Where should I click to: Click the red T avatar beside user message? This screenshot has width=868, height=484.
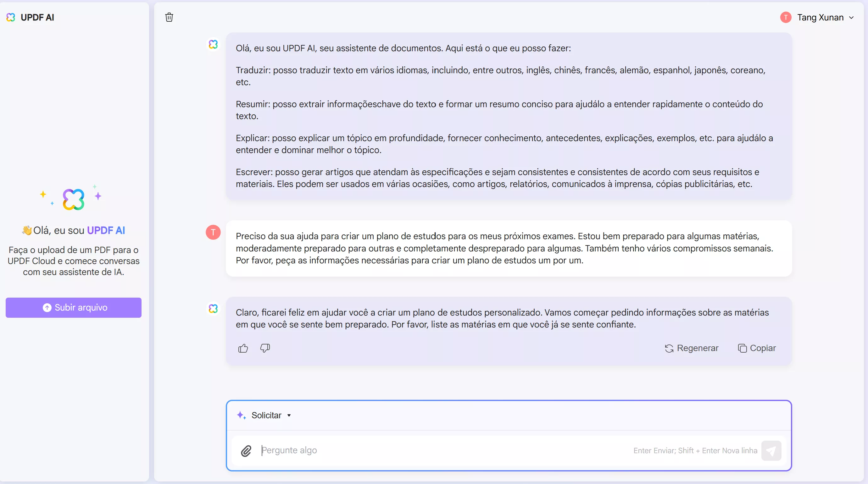point(213,232)
